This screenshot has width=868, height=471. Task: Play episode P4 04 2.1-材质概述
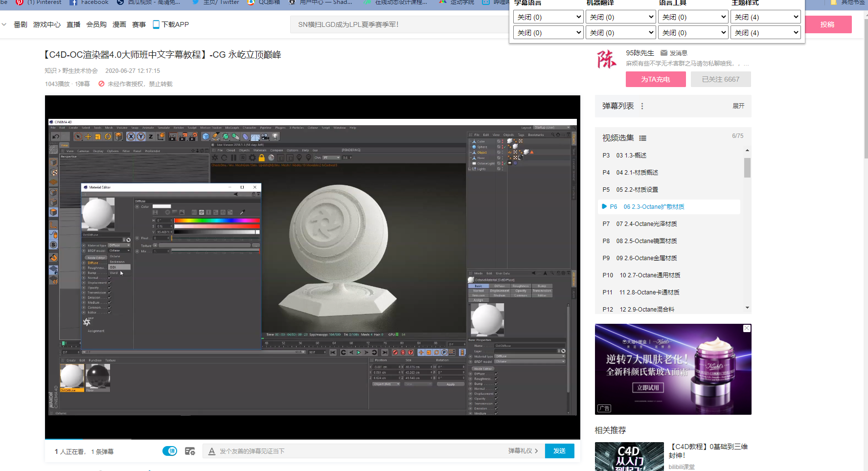pos(669,173)
